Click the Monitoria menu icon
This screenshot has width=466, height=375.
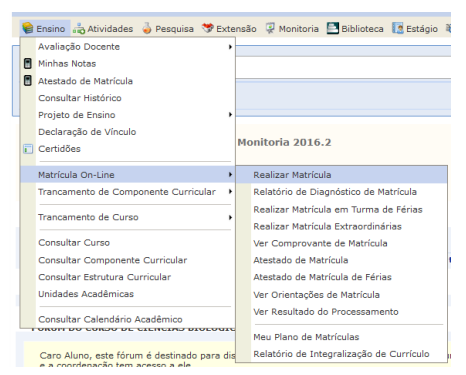click(270, 28)
